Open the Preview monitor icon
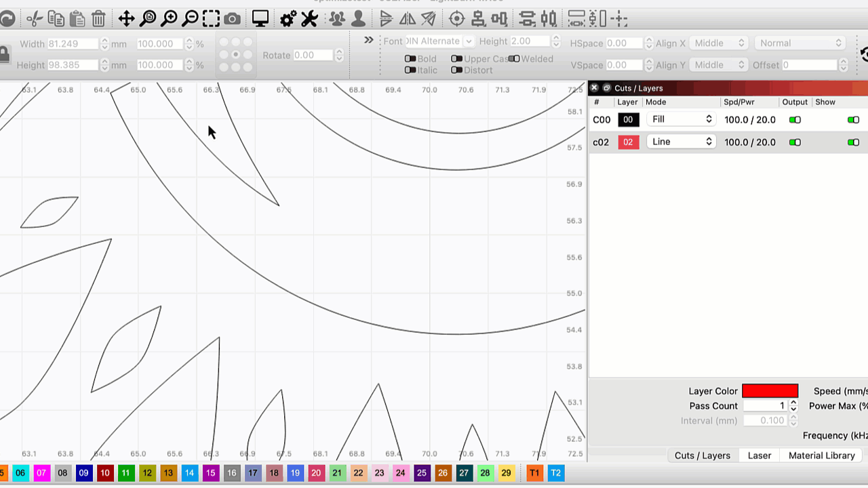The height and width of the screenshot is (488, 868). pyautogui.click(x=260, y=19)
